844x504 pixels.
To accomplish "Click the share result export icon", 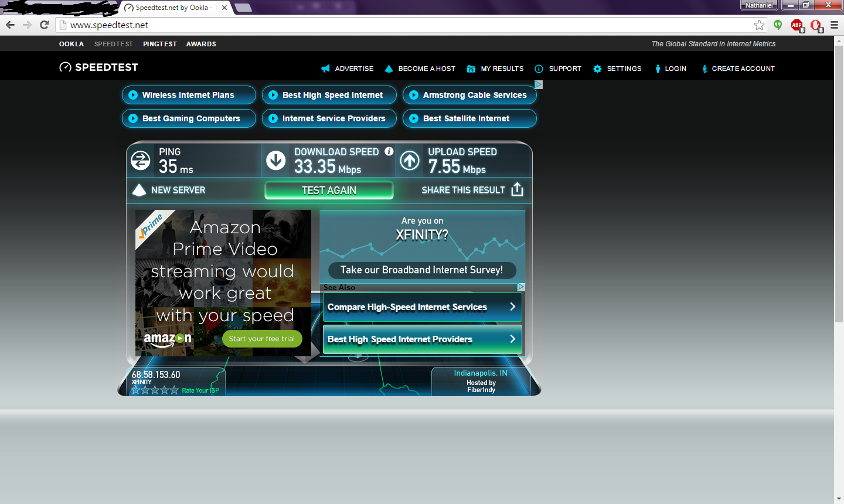I will (x=517, y=189).
